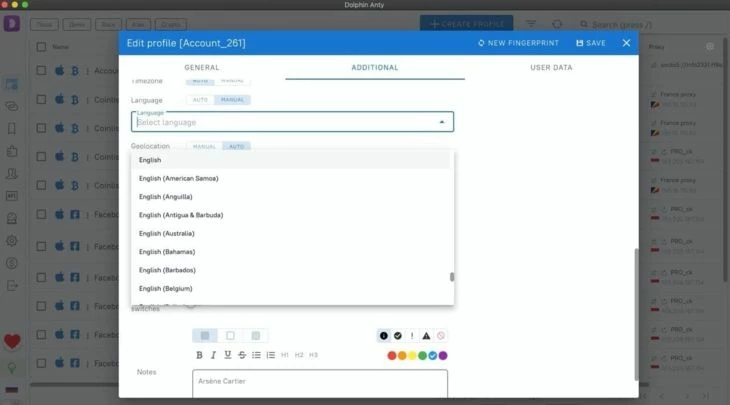Open the Bookmarks icon in left sidebar
Viewport: 730px width, 405px height.
(x=12, y=128)
